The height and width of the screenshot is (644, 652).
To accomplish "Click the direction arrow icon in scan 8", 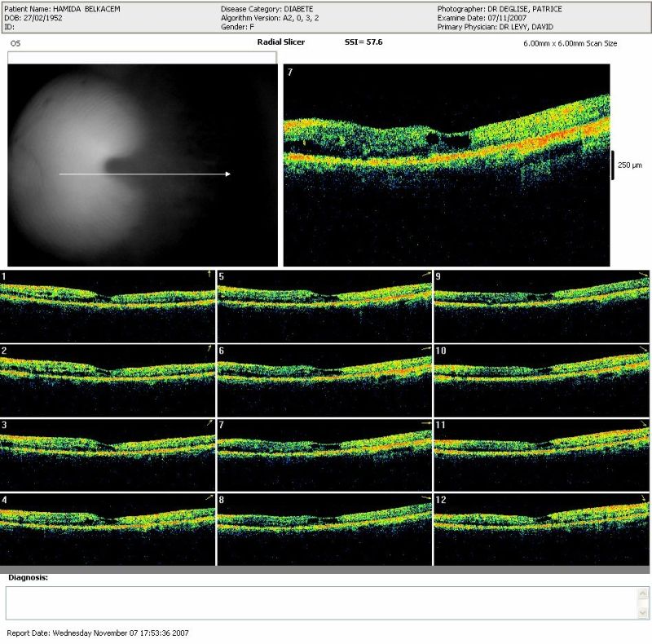I will (426, 497).
